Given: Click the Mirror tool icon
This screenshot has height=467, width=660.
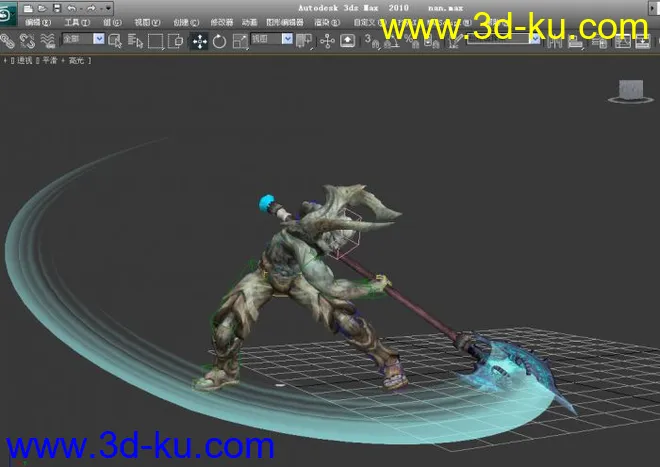Looking at the screenshot, I should (555, 41).
